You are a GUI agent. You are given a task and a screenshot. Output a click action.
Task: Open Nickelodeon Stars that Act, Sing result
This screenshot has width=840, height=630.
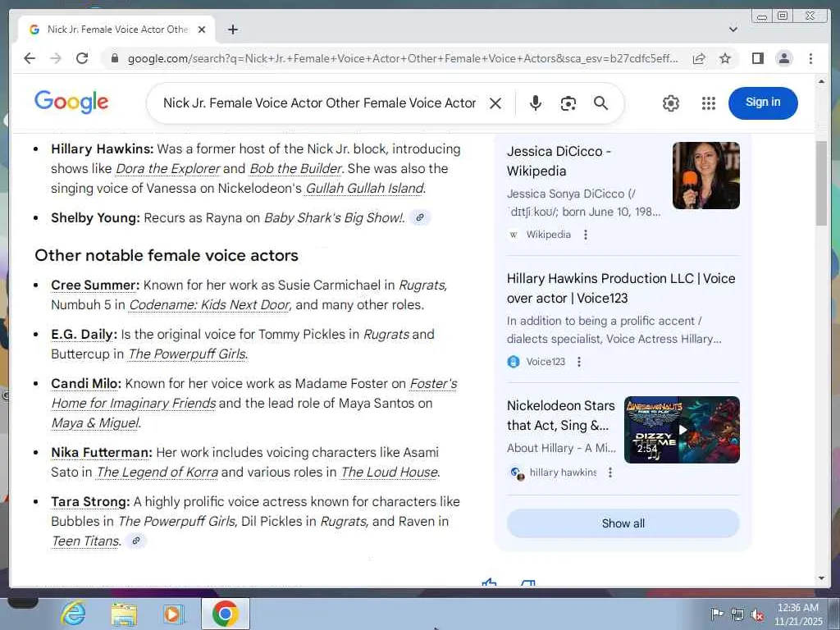[560, 415]
